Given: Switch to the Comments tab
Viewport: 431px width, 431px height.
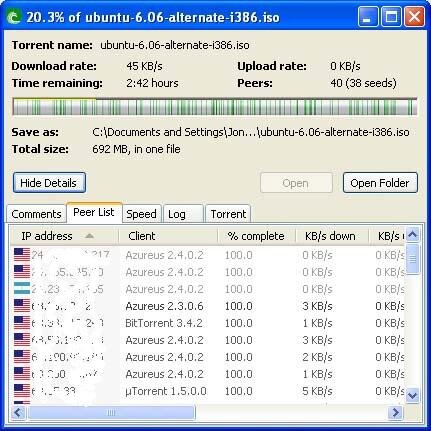Looking at the screenshot, I should tap(36, 214).
